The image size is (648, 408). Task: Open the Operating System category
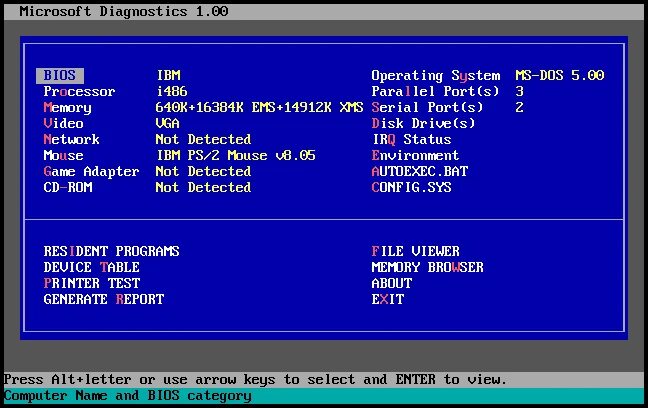point(436,76)
